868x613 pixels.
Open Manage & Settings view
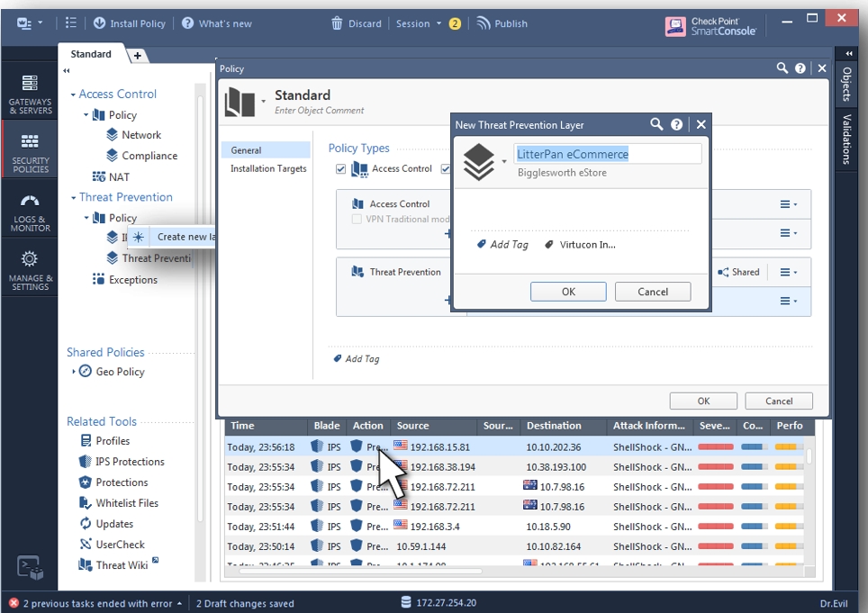tap(30, 270)
